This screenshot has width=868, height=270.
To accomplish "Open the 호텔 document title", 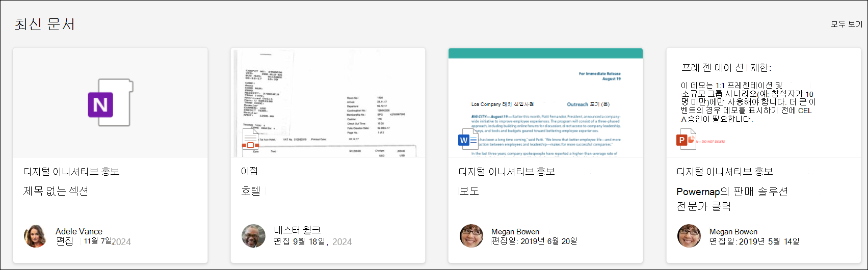I will (251, 191).
